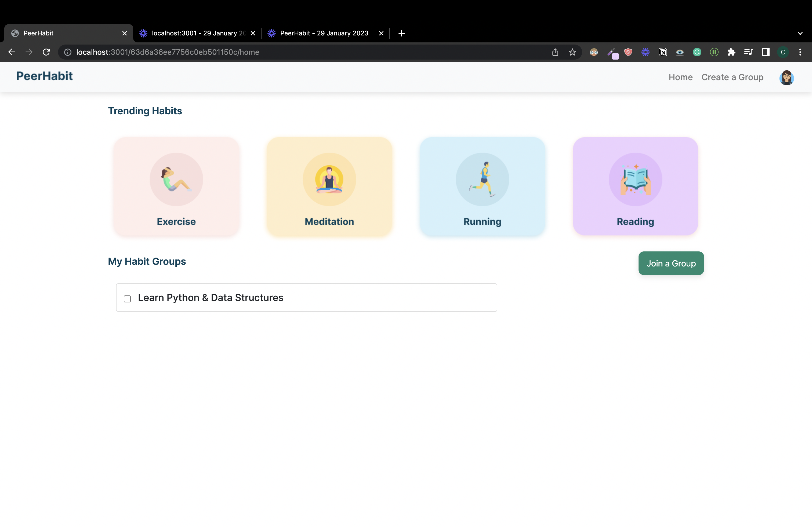The image size is (812, 527).
Task: Click the Exercise habit illustration icon
Action: point(176,179)
